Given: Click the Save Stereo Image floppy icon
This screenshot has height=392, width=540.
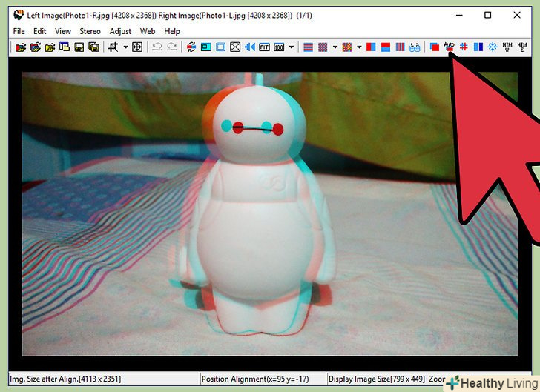Looking at the screenshot, I should point(79,47).
